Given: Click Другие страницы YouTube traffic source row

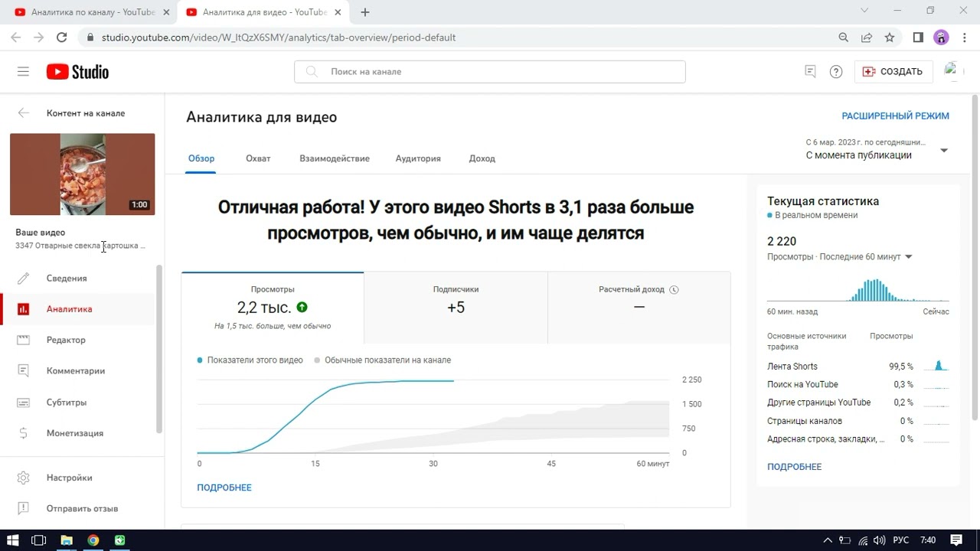Looking at the screenshot, I should click(858, 403).
